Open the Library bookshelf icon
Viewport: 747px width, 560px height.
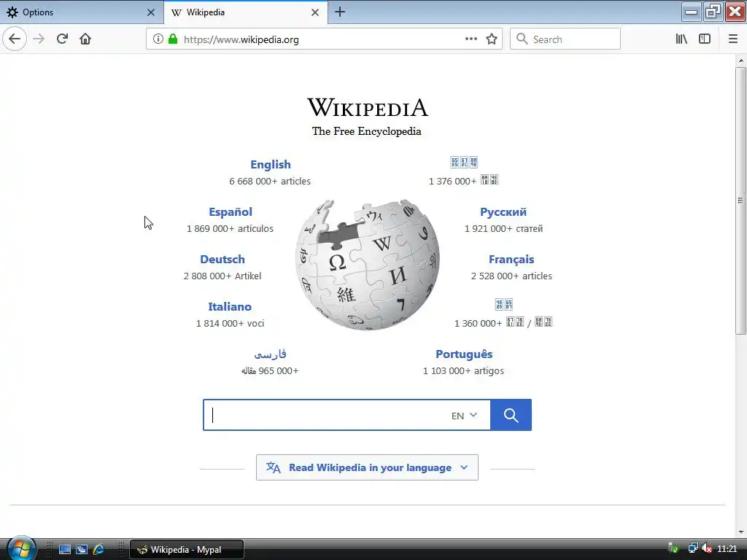(681, 39)
